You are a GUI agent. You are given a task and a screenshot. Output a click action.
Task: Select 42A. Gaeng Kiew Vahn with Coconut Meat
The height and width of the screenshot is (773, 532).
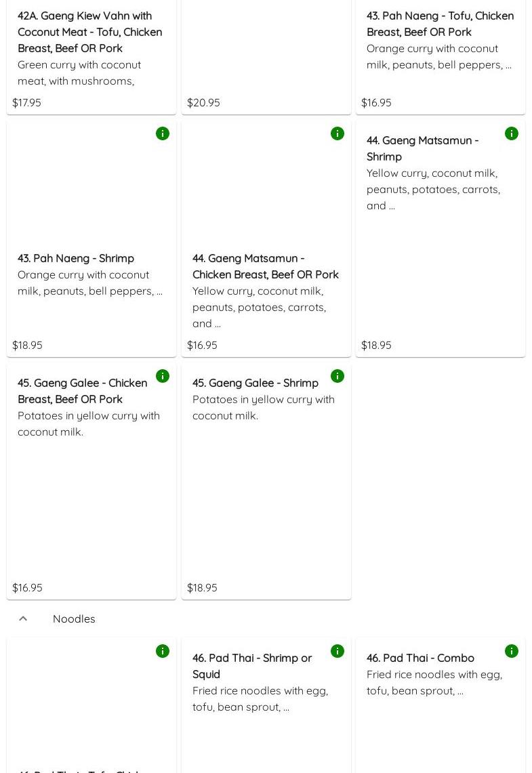(89, 32)
